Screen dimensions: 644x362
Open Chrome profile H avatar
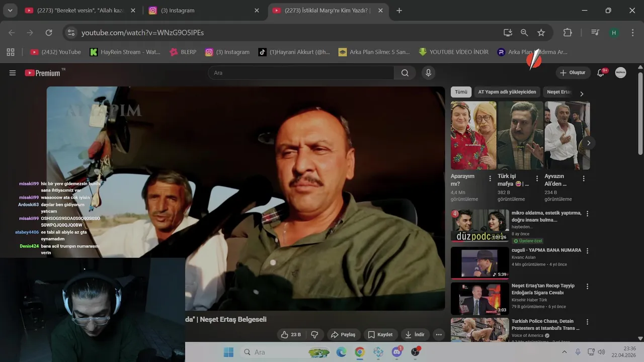click(x=614, y=33)
